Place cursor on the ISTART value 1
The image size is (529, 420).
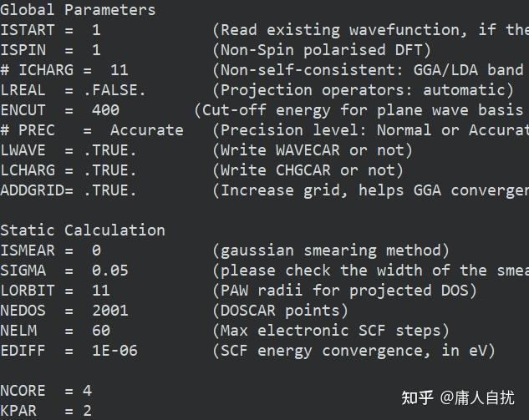96,30
